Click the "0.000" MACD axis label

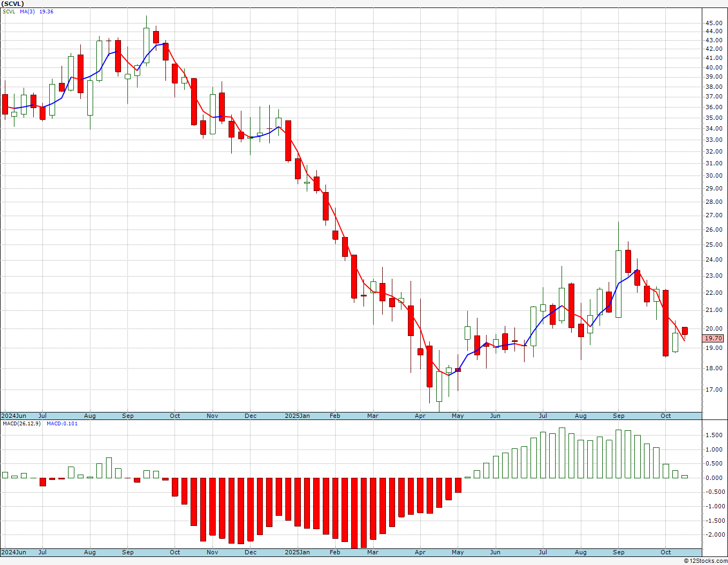tap(714, 478)
